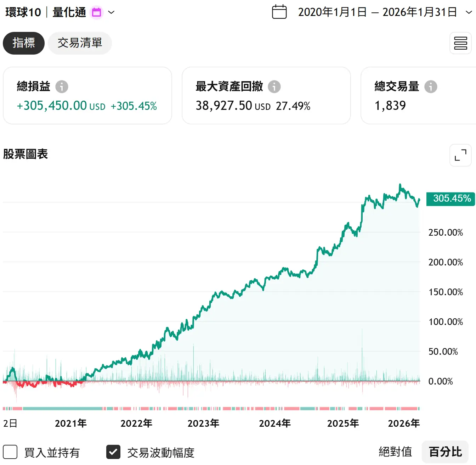Click the info icon beside 最大資產回撤
Viewport: 476px width, 465px height.
(x=274, y=86)
